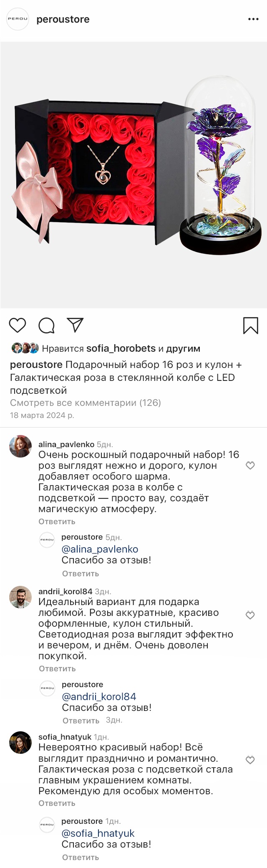The image size is (267, 868).
Task: View sofia_hnatyuk's profile avatar
Action: click(20, 742)
